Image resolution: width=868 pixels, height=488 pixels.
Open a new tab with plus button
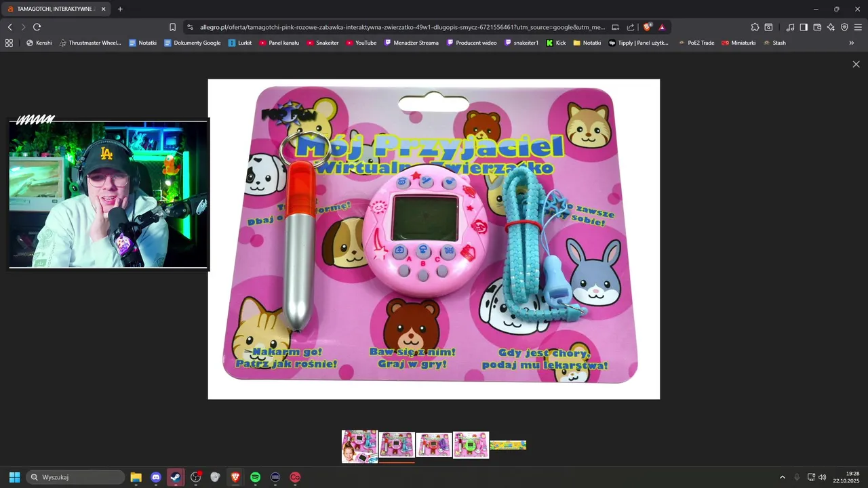point(120,9)
